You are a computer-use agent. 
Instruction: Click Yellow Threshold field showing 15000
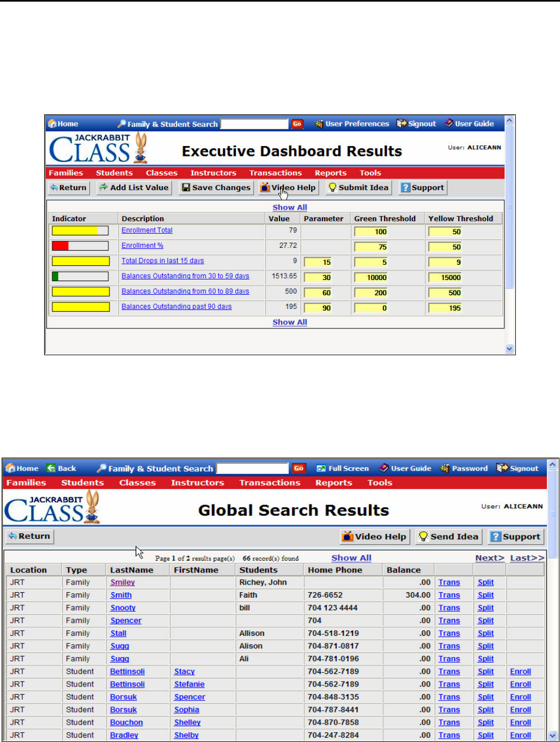coord(445,277)
